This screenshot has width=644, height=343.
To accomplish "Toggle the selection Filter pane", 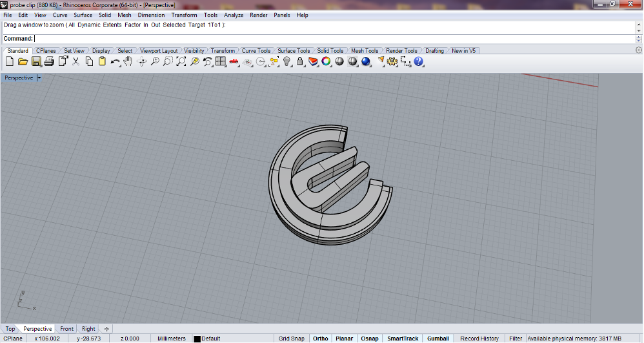I will pyautogui.click(x=516, y=338).
